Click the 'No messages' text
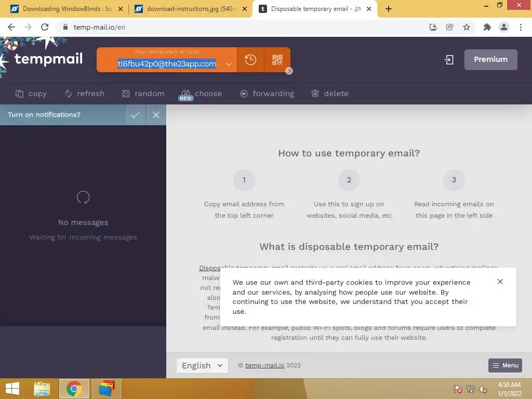The image size is (532, 399). (x=83, y=222)
